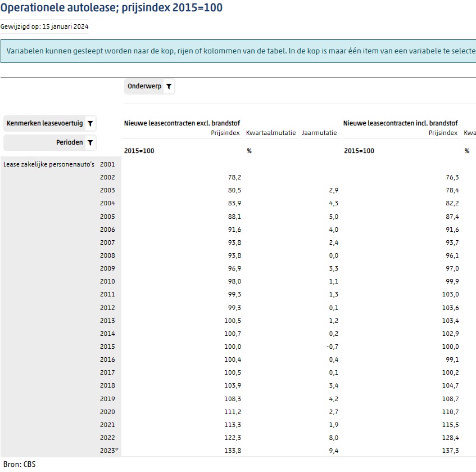
Task: Click the value 87,4 in row 2005
Action: point(452,217)
